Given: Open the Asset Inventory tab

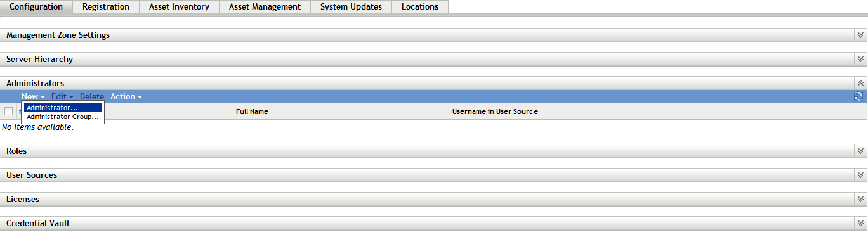Looking at the screenshot, I should (179, 7).
